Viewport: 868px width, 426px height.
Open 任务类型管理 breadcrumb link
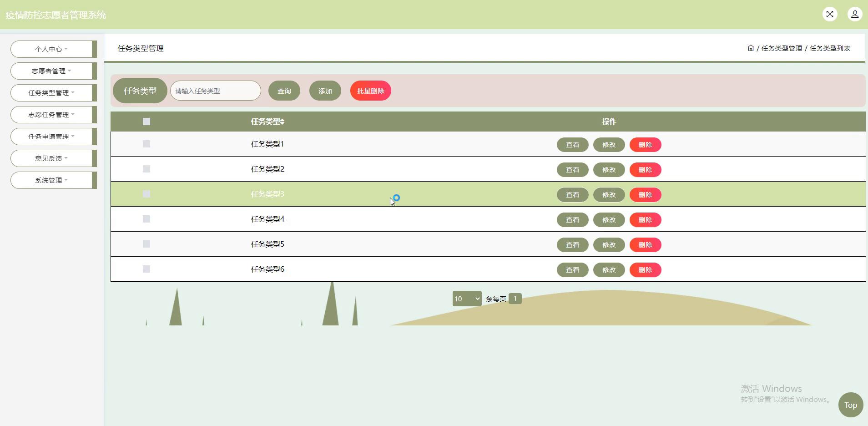(782, 48)
